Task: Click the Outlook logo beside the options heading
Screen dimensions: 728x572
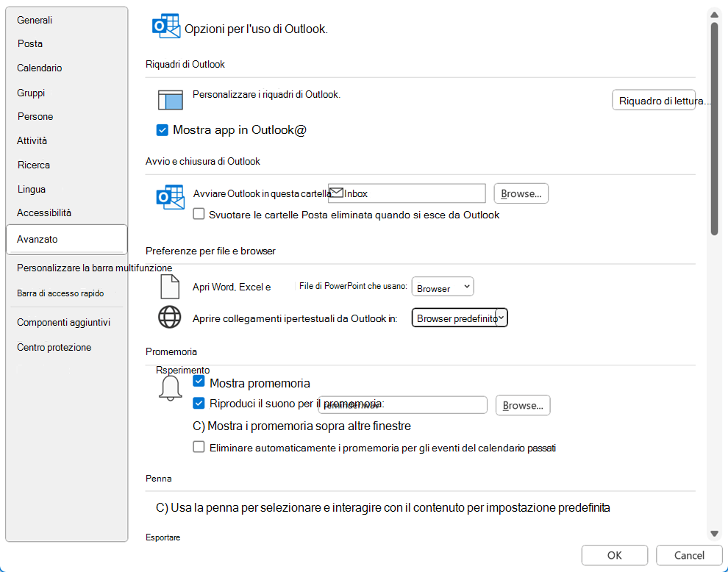Action: pos(165,26)
